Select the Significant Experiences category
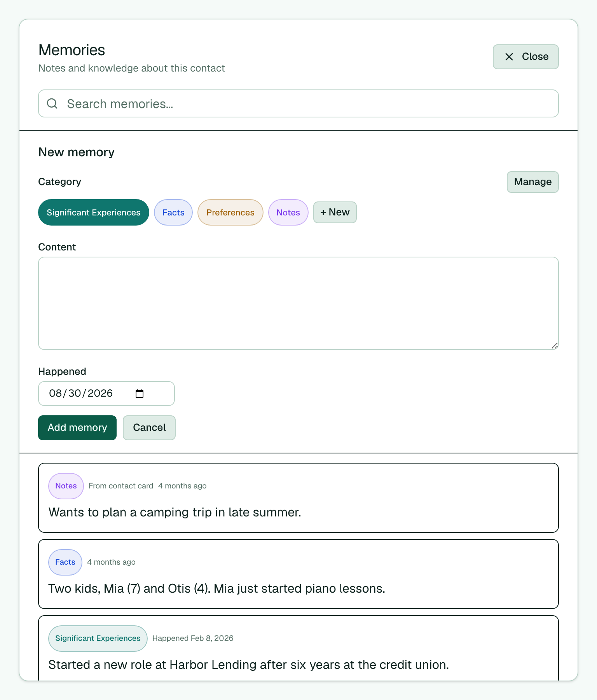 (x=94, y=212)
